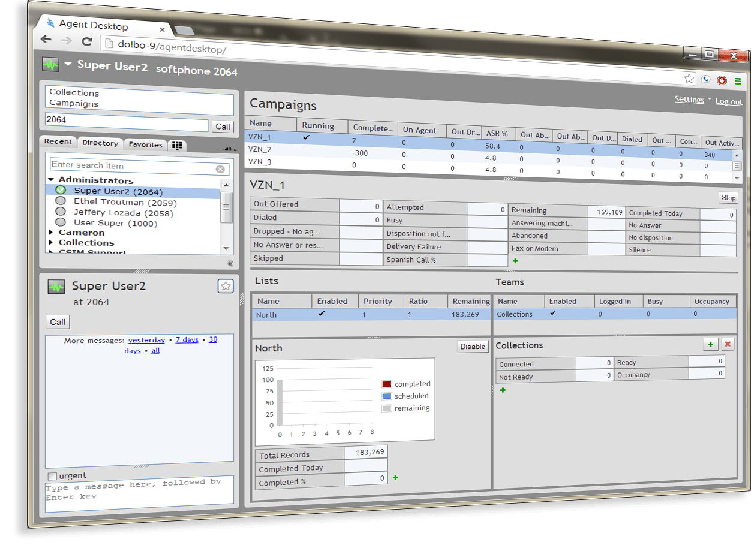Viewport: 751px width, 560px height.
Task: Expand the Cameron group
Action: coord(52,233)
